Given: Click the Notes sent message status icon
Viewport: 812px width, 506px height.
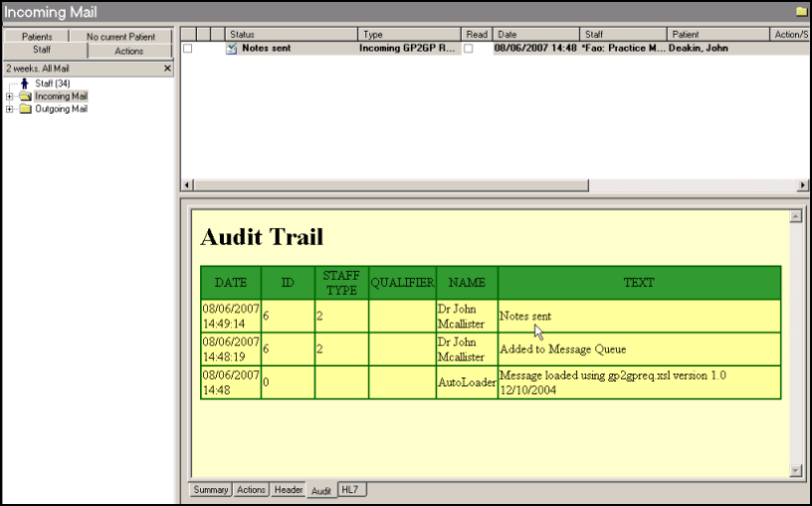Looking at the screenshot, I should point(231,48).
